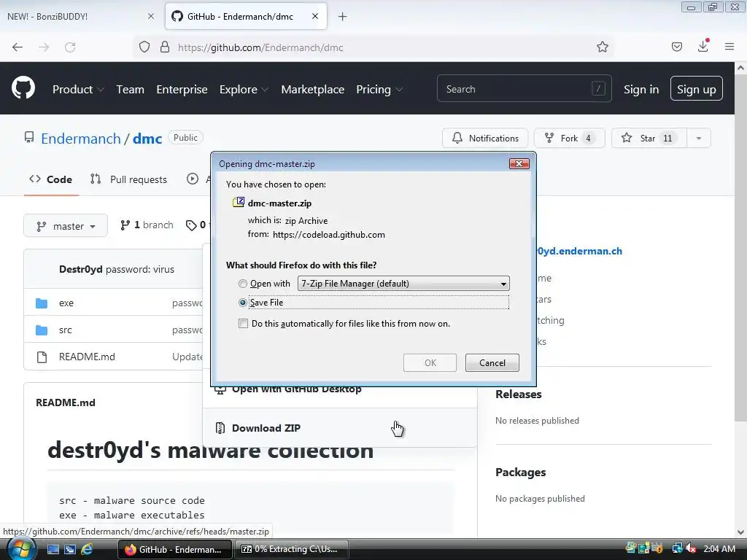
Task: Click the Download ZIP archive icon
Action: pos(220,428)
